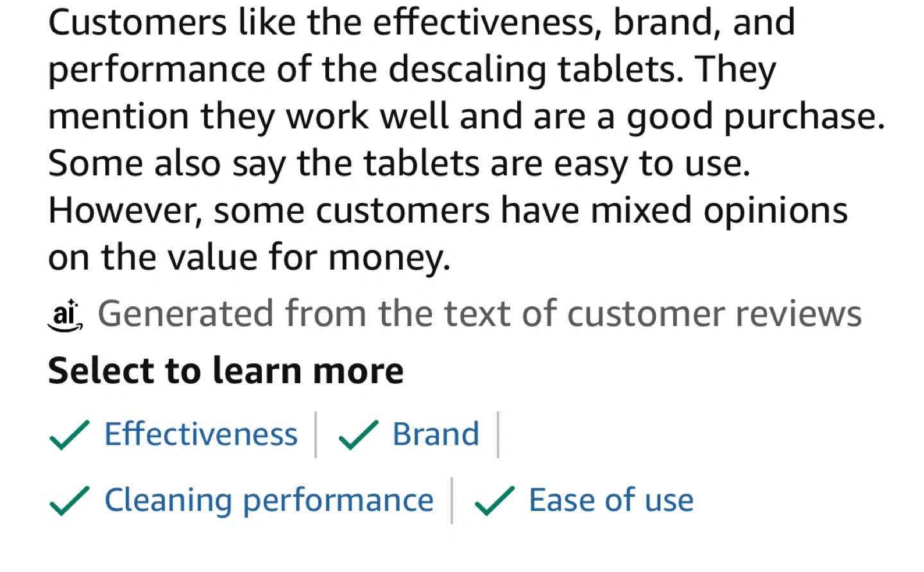
Task: Click the 'Generated from the text of customer reviews' label
Action: 479,314
